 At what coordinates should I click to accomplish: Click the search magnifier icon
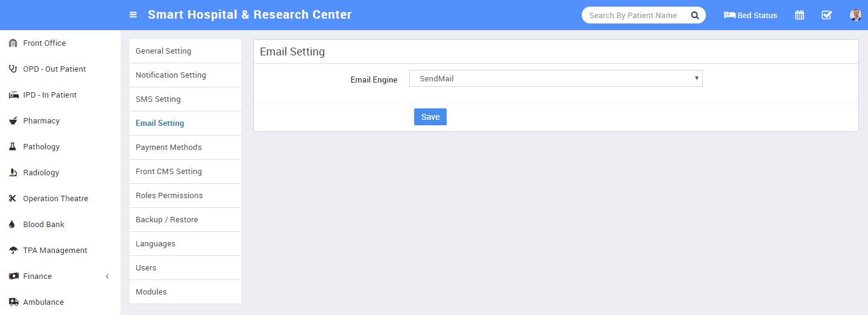pyautogui.click(x=694, y=15)
